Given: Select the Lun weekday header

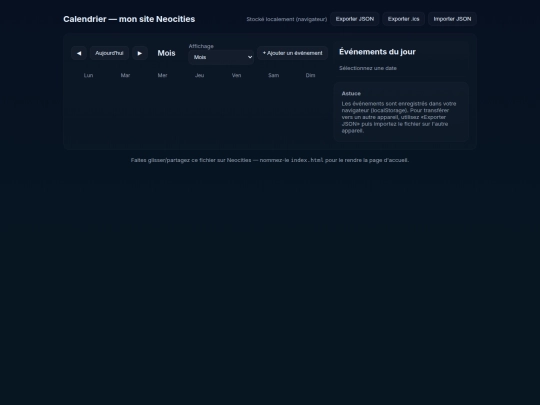Looking at the screenshot, I should [x=89, y=75].
